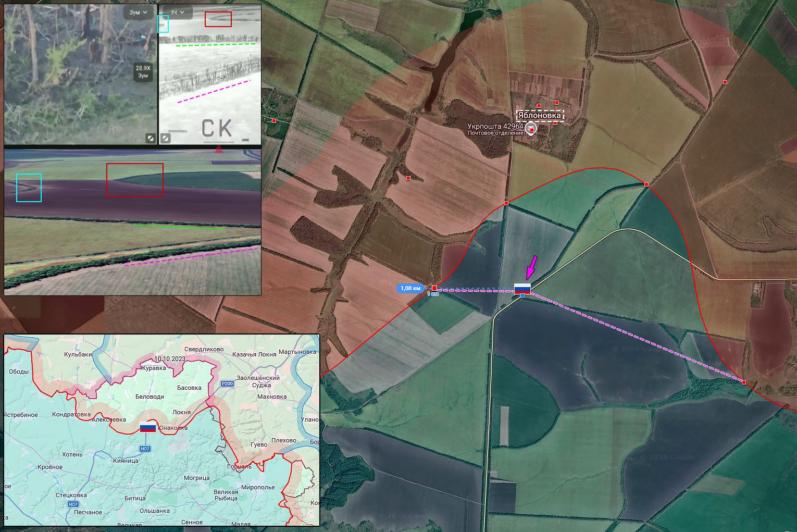The image size is (797, 532).
Task: Click the Свердликово town label
Action: click(x=204, y=349)
